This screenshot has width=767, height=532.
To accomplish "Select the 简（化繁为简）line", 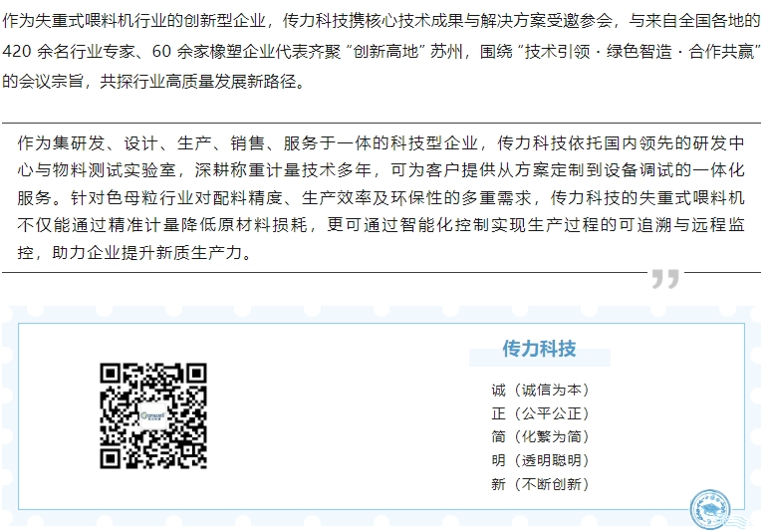I will tap(540, 436).
